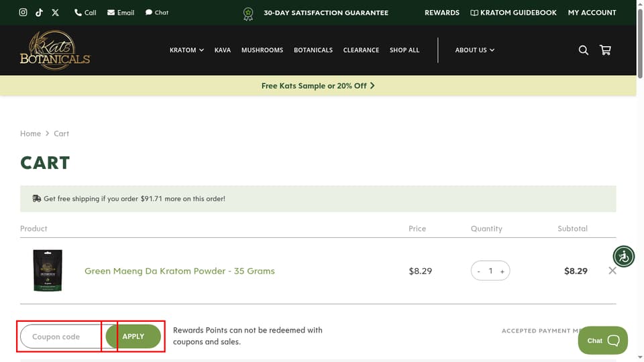Click the satisfaction guarantee badge icon
The image size is (644, 362).
[248, 13]
